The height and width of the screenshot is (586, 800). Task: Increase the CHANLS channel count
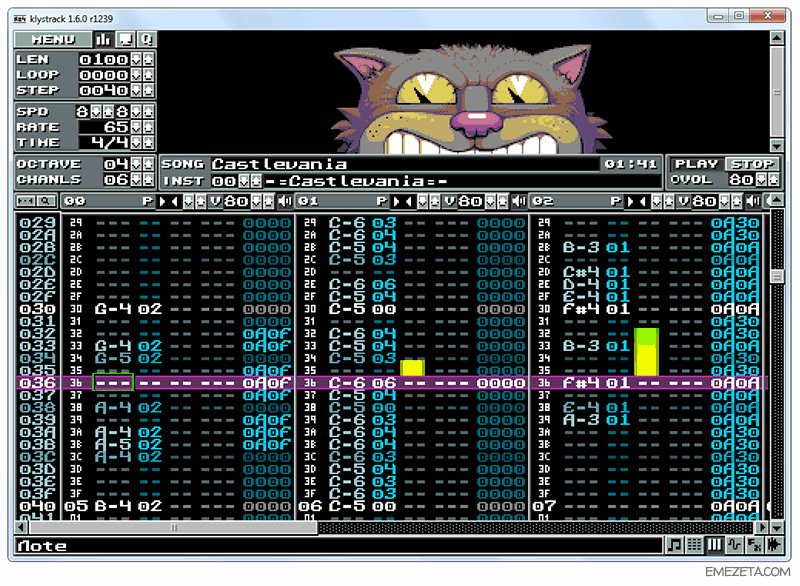[148, 180]
